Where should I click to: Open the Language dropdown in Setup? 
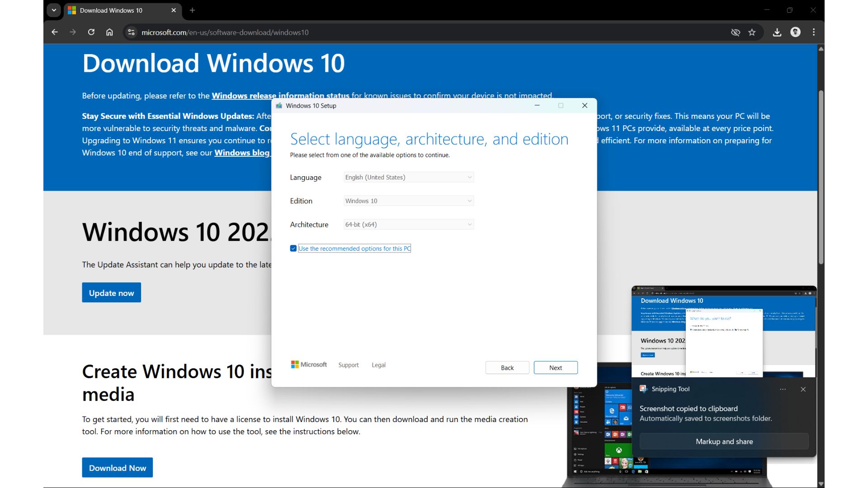409,177
